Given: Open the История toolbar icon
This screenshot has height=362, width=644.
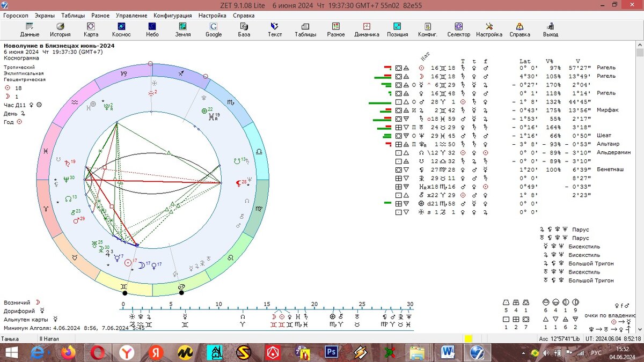Looking at the screenshot, I should pyautogui.click(x=60, y=29).
